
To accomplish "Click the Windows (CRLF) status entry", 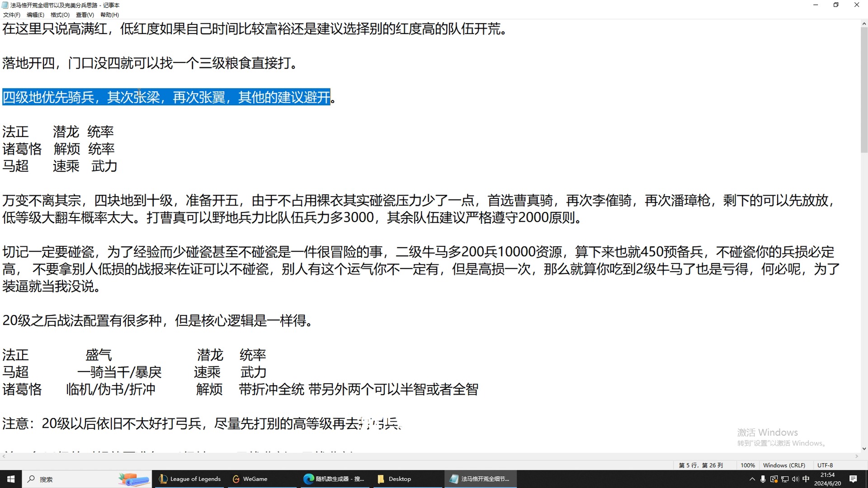I will (784, 465).
